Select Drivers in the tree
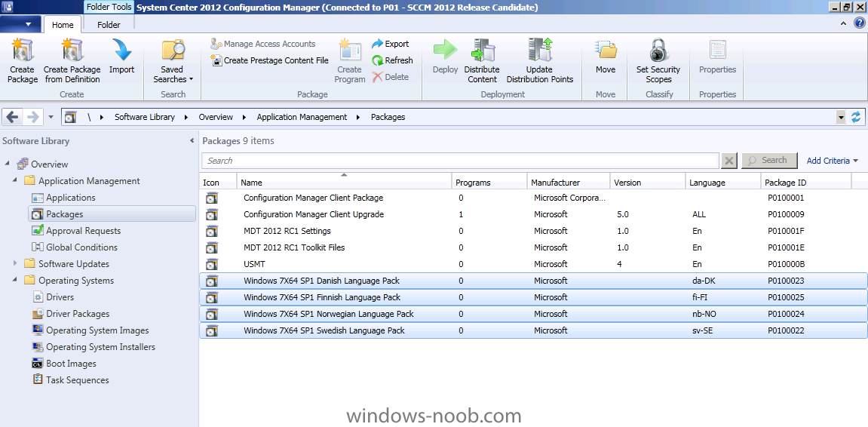Image resolution: width=868 pixels, height=427 pixels. (x=61, y=296)
